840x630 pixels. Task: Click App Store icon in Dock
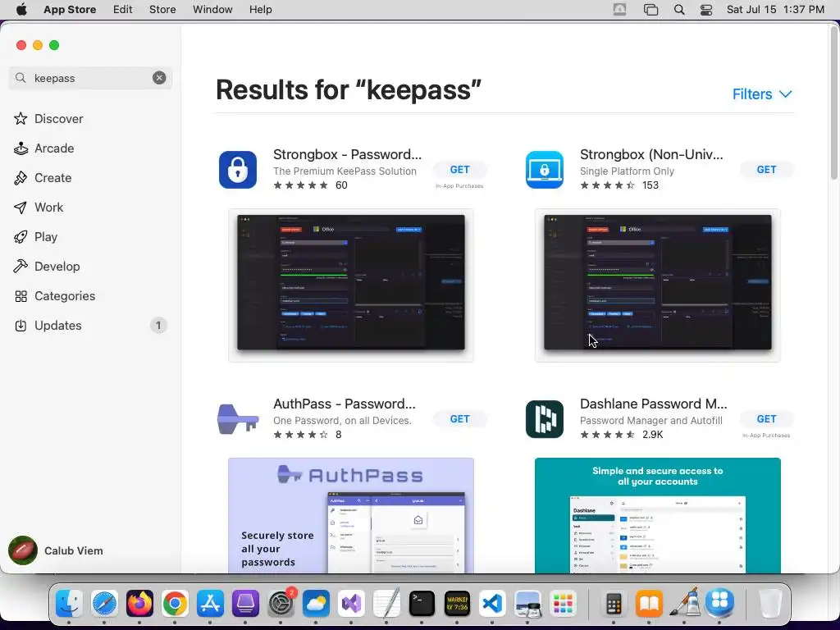210,604
